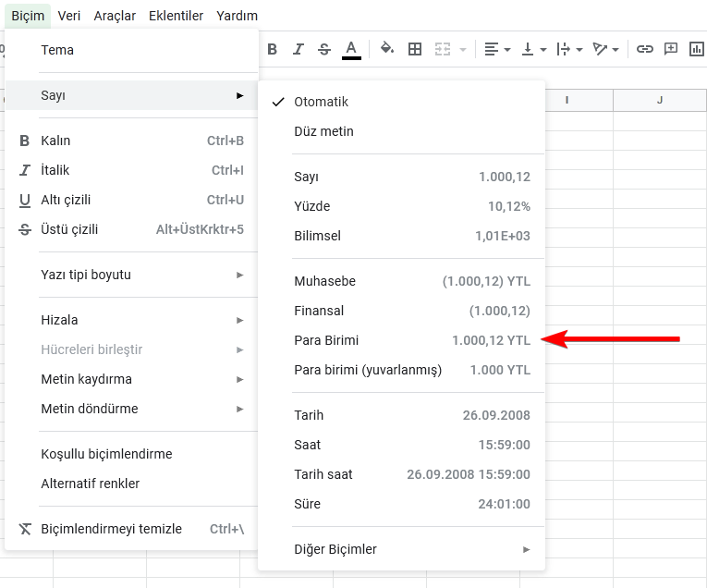Select the checked Otomatik number format
The image size is (707, 588).
pyautogui.click(x=321, y=102)
